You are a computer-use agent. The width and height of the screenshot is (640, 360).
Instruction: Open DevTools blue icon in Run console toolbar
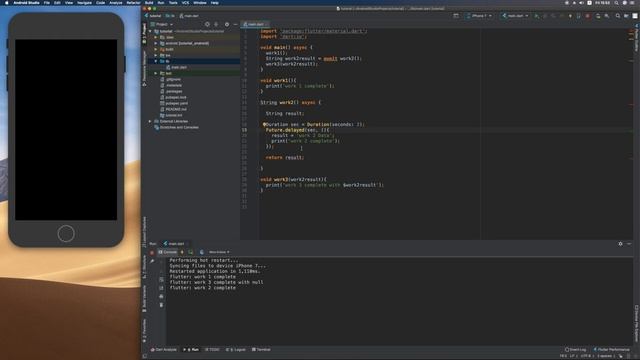tap(202, 252)
